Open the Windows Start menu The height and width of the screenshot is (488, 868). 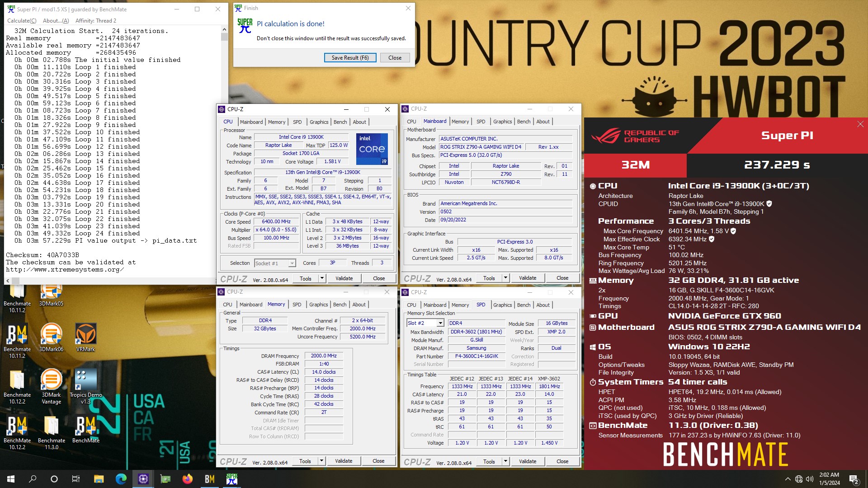click(11, 479)
